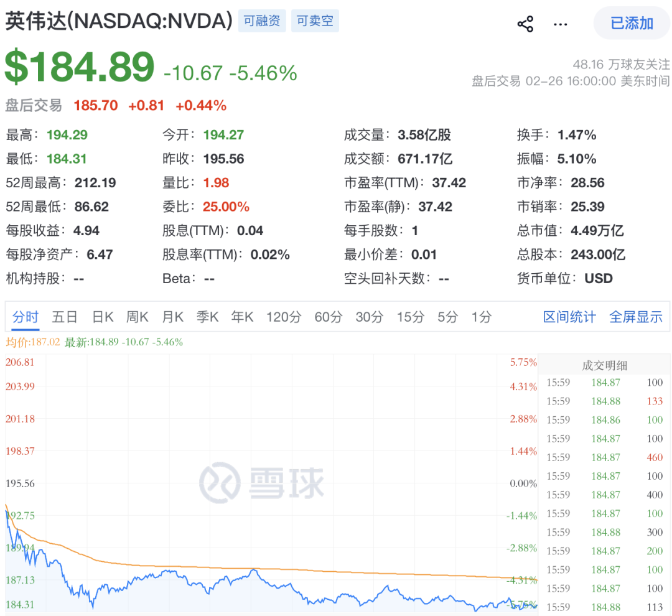Viewport: 672px width, 616px height.
Task: Click the 每股收益 value 4.94
Action: (86, 231)
